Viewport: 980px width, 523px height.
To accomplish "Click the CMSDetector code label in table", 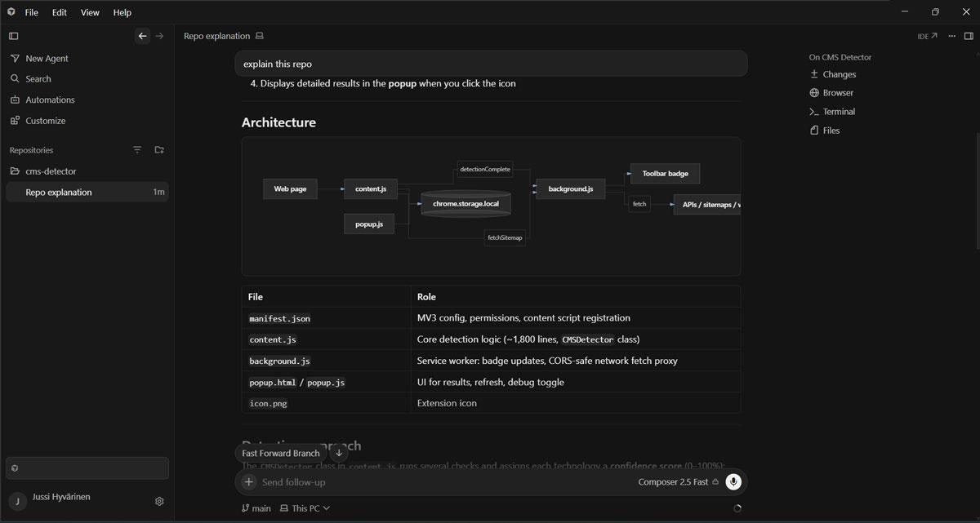I will [587, 339].
